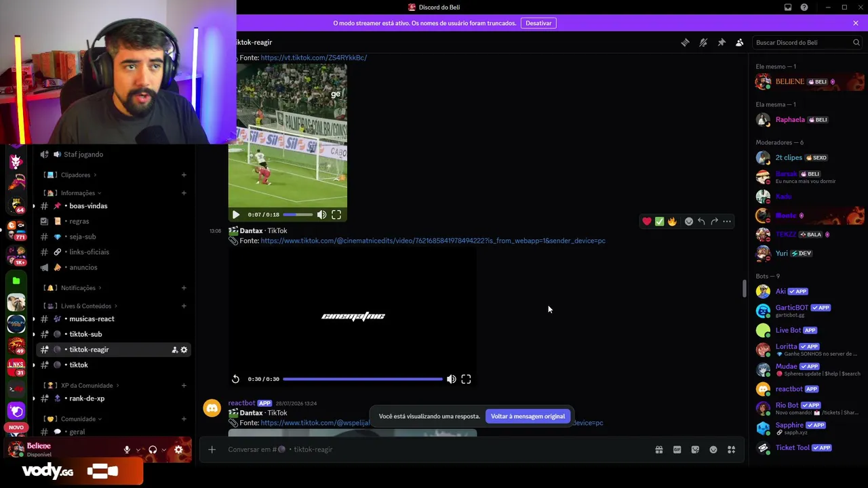
Task: Invite people to tiktok-reagir channel icon
Action: pyautogui.click(x=174, y=350)
